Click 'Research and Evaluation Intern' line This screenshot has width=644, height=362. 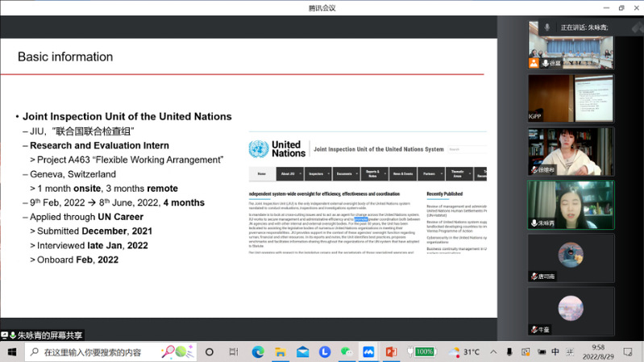point(99,145)
